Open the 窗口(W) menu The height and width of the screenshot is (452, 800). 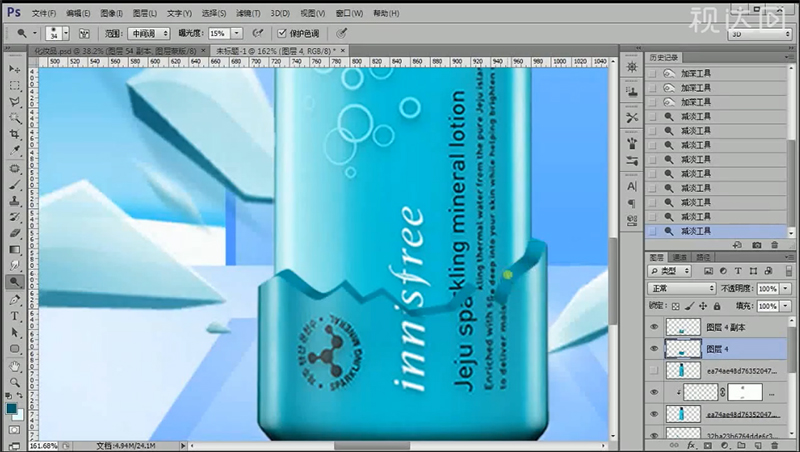(349, 13)
